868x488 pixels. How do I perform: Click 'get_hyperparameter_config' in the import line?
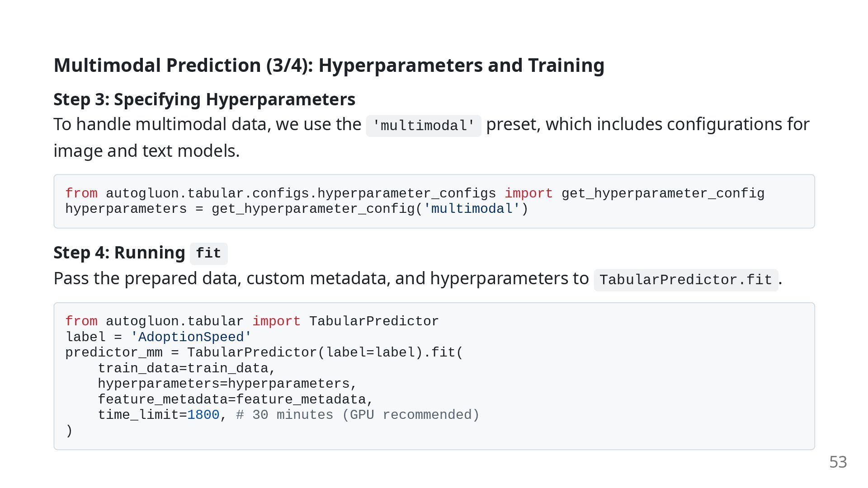663,193
